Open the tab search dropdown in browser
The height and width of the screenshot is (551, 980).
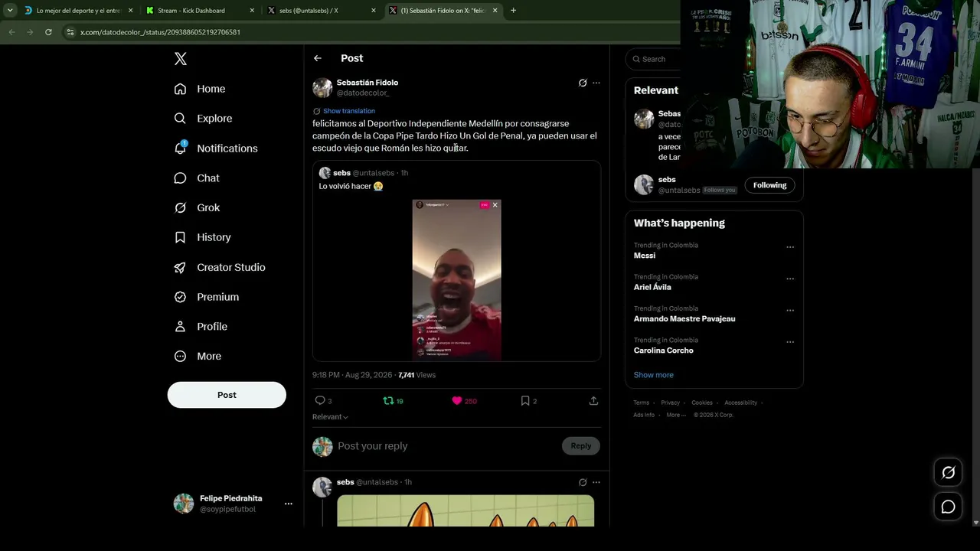pos(10,11)
